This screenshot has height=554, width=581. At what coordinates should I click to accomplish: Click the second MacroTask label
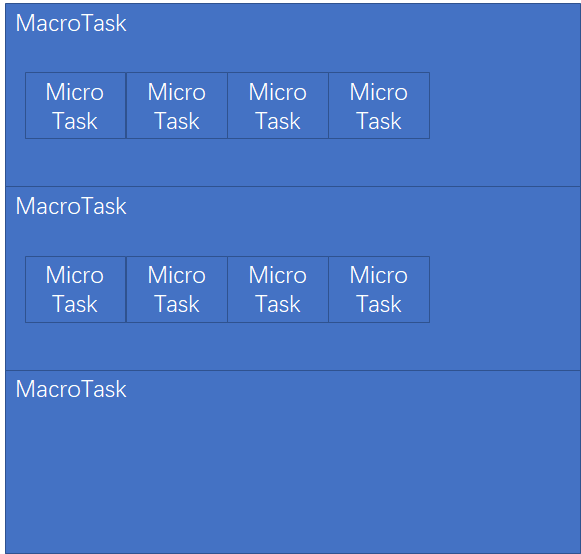click(71, 206)
